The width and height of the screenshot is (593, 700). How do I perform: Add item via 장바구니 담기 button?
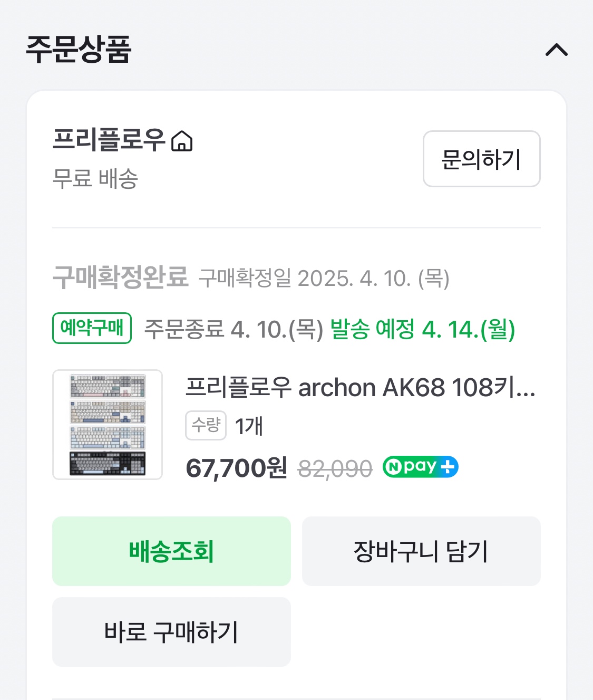pos(421,551)
